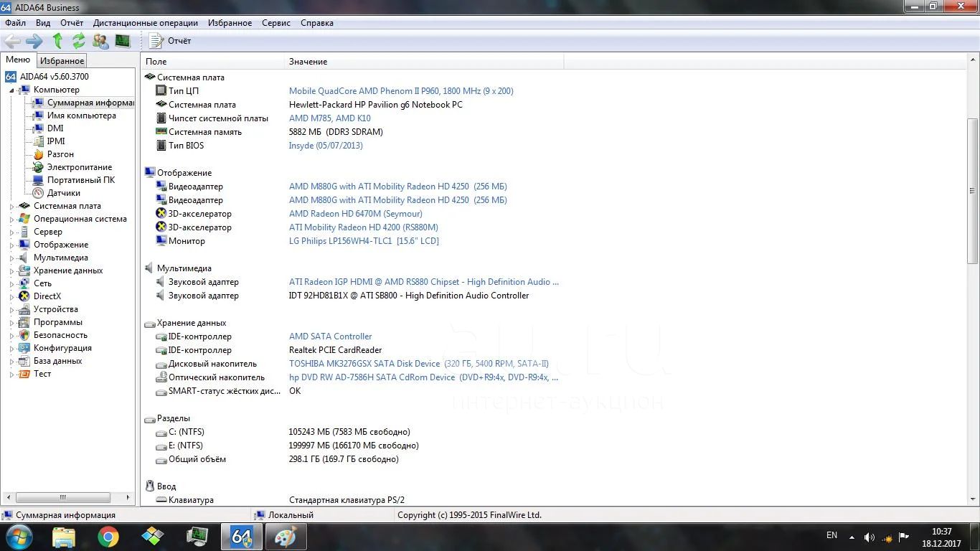This screenshot has height=551, width=980.
Task: Open the Insyde (05/07/2013) BIOS link
Action: (326, 146)
